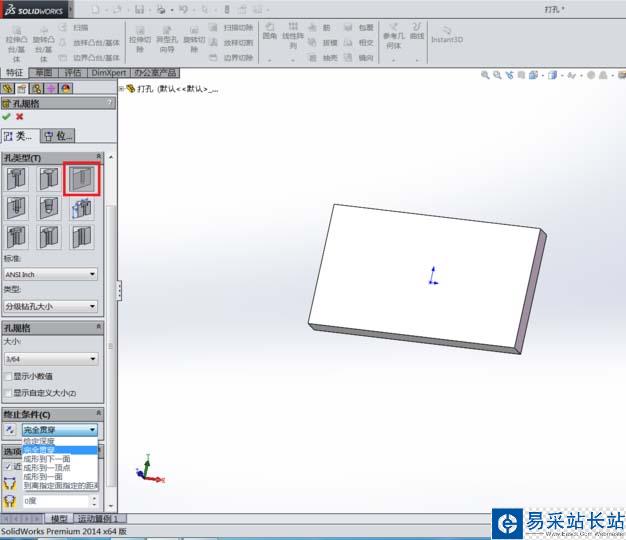Viewport: 626px width, 540px height.
Task: Expand the 打孔 flyout feature tree node
Action: 121,89
